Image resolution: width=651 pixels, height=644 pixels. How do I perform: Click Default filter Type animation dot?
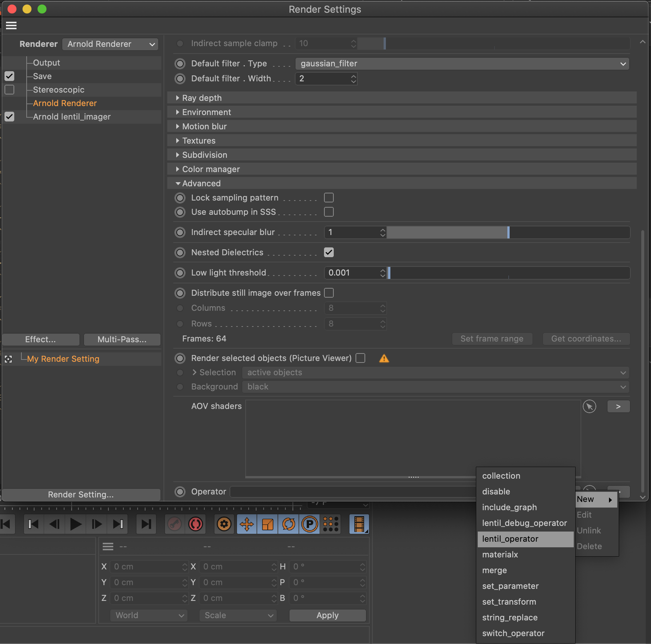click(x=180, y=64)
